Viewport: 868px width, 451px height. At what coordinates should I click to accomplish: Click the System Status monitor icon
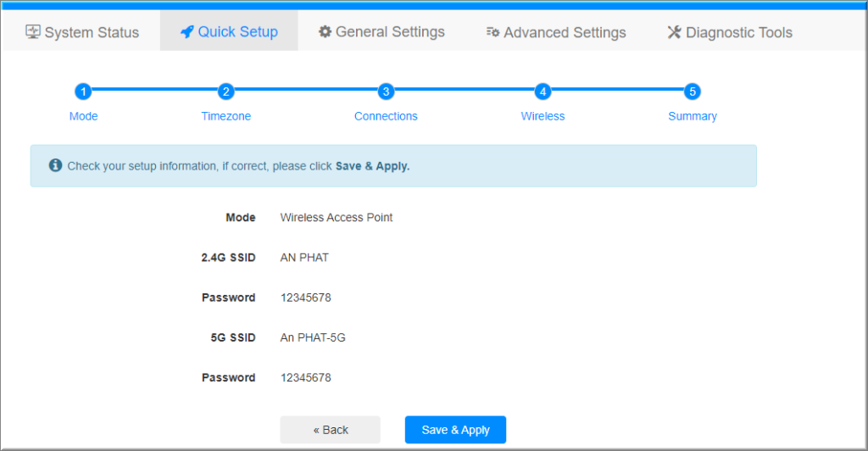pos(33,32)
